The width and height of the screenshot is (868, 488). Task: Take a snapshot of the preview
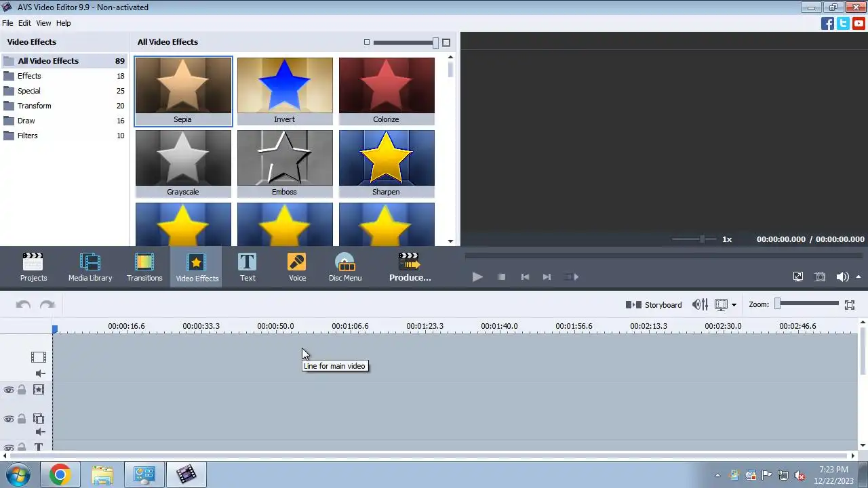[x=820, y=277]
